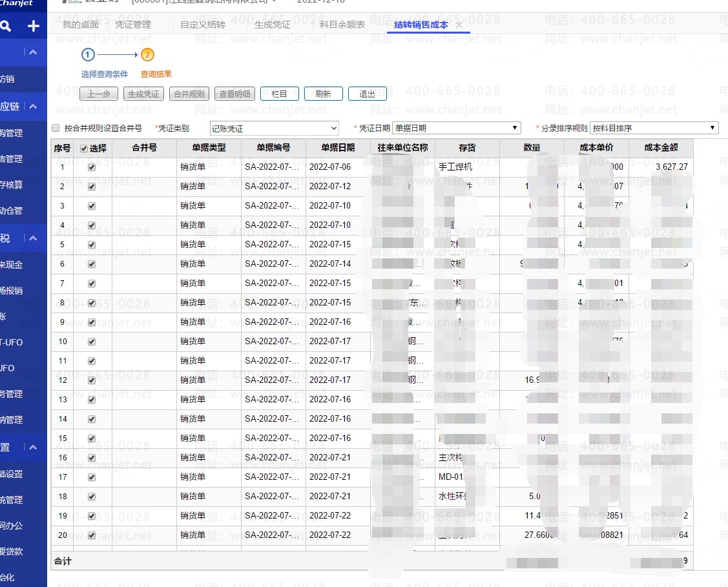
Task: Click the 刷新 refresh button
Action: click(x=323, y=94)
